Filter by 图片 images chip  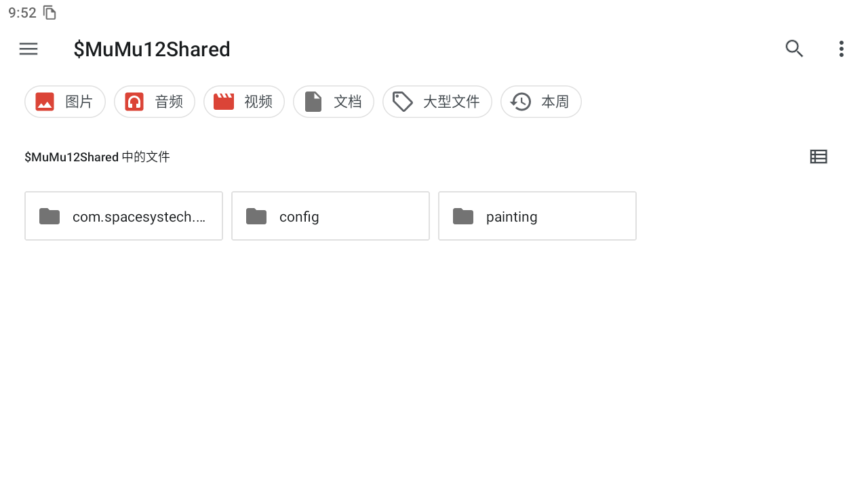[x=65, y=102]
